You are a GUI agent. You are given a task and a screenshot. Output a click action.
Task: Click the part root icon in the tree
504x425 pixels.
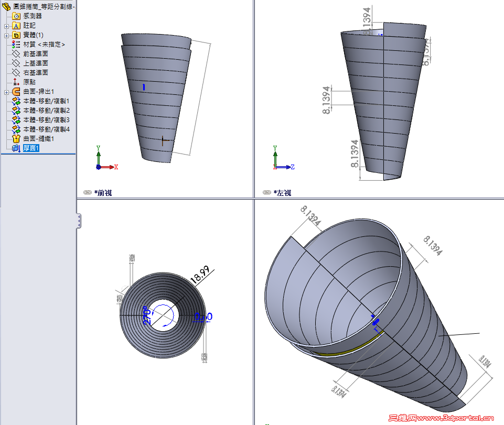(x=6, y=6)
